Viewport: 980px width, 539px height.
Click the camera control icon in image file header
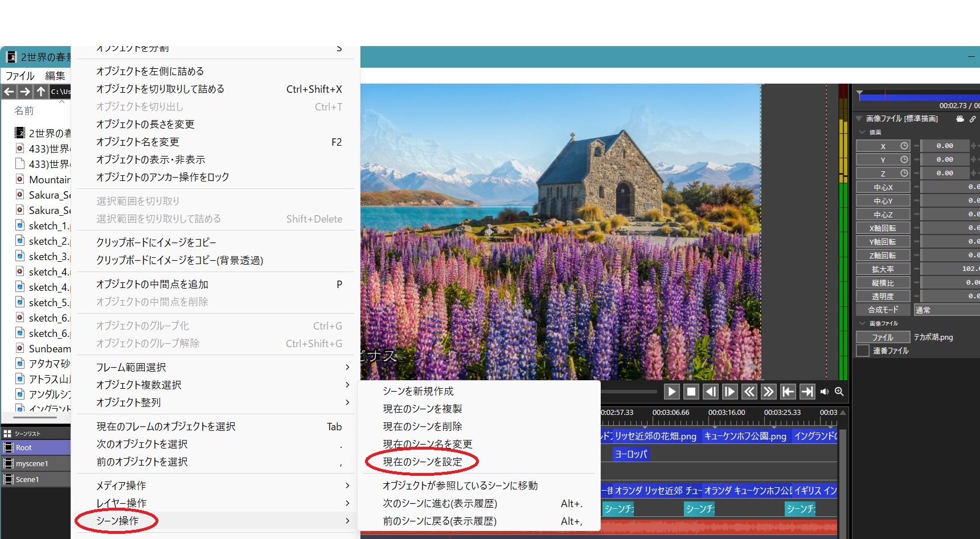[x=960, y=119]
